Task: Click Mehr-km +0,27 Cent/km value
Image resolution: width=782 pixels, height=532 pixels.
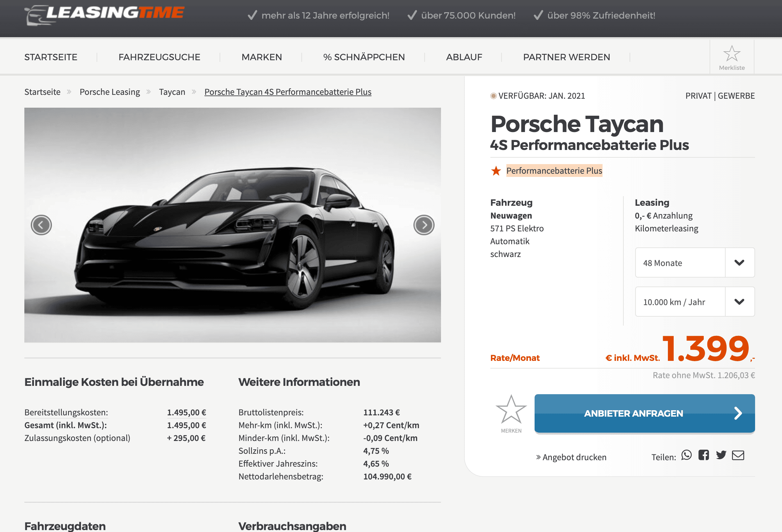Action: point(391,425)
